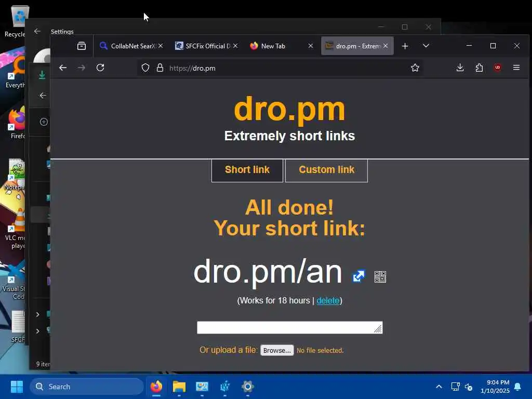This screenshot has height=399, width=532.
Task: Close the SFCFix Official tab
Action: [x=235, y=46]
